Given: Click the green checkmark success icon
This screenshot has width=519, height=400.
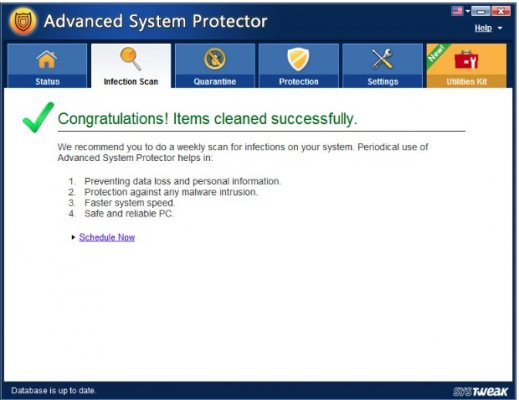Looking at the screenshot, I should (38, 117).
